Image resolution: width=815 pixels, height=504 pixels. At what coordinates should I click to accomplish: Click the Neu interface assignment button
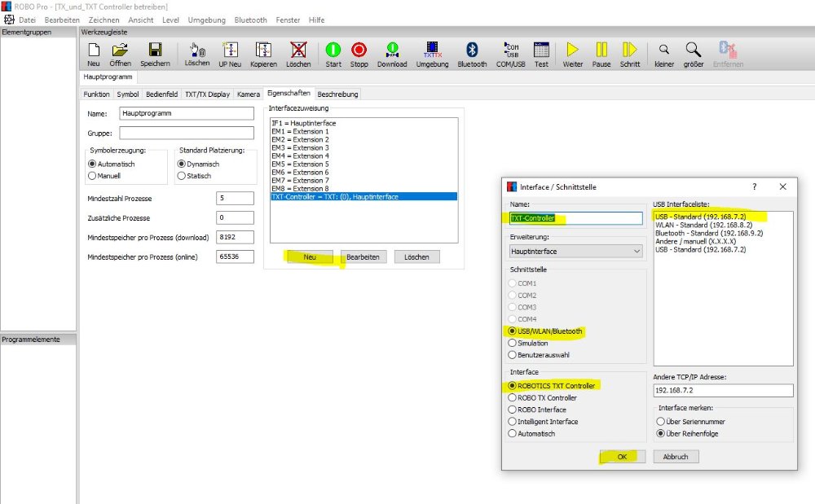point(310,257)
